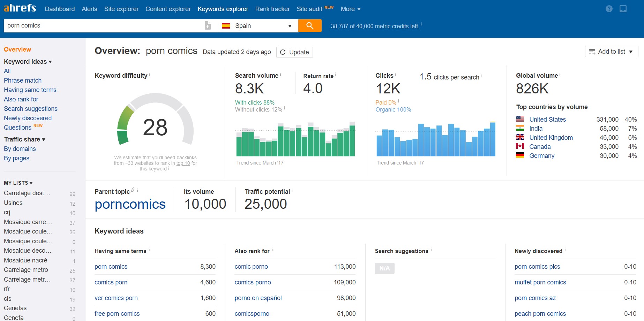Click info icon next to Global volume
Screen dimensions: 644x321
click(x=560, y=75)
